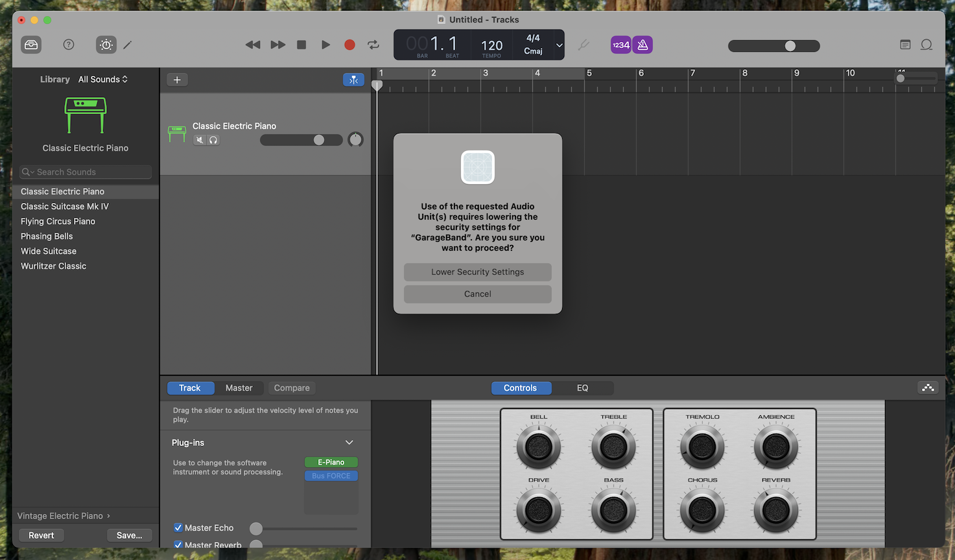The height and width of the screenshot is (560, 955).
Task: Click the track's electric piano icon
Action: pyautogui.click(x=177, y=134)
